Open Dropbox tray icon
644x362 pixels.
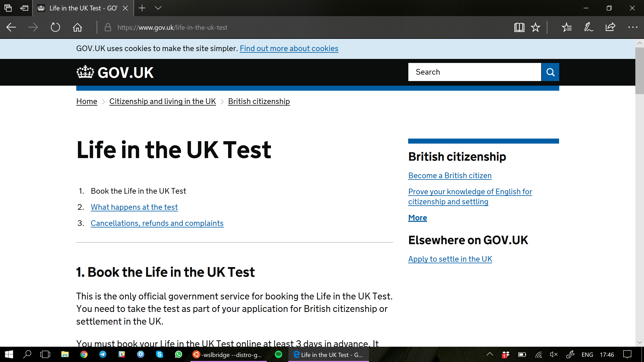pyautogui.click(x=506, y=355)
